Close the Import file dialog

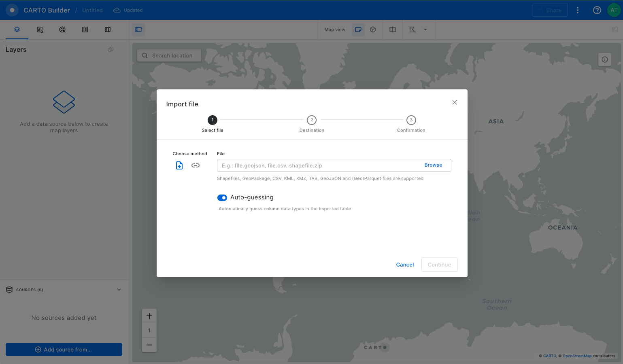[x=455, y=102]
